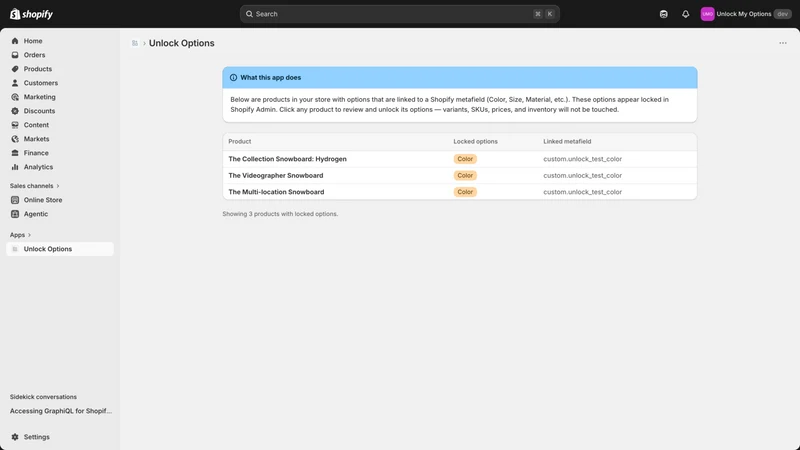This screenshot has height=450, width=800.
Task: Click the Settings gear icon
Action: pos(15,437)
